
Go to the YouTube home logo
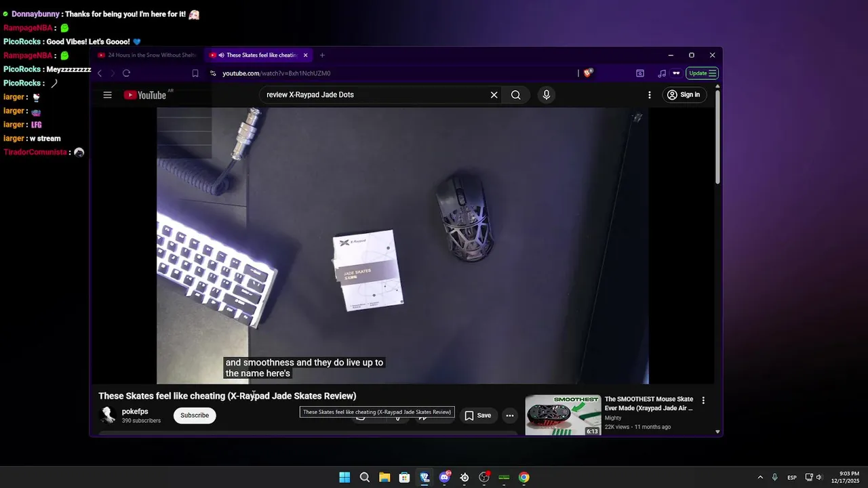144,95
